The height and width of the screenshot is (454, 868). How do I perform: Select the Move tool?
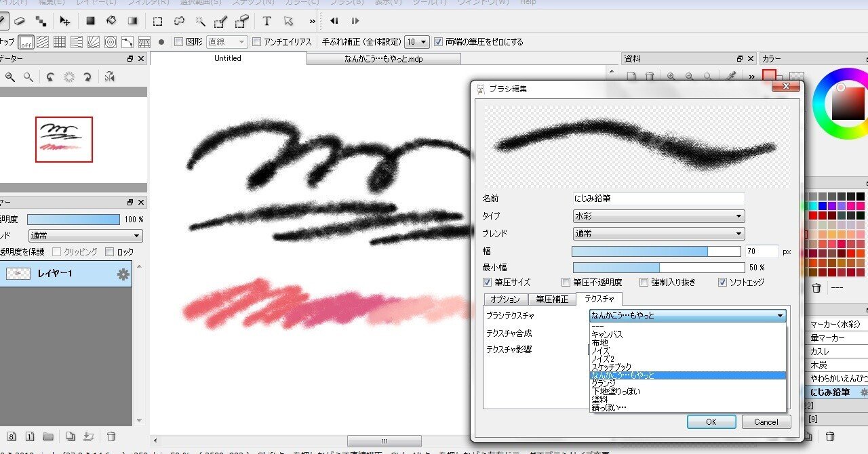(64, 21)
